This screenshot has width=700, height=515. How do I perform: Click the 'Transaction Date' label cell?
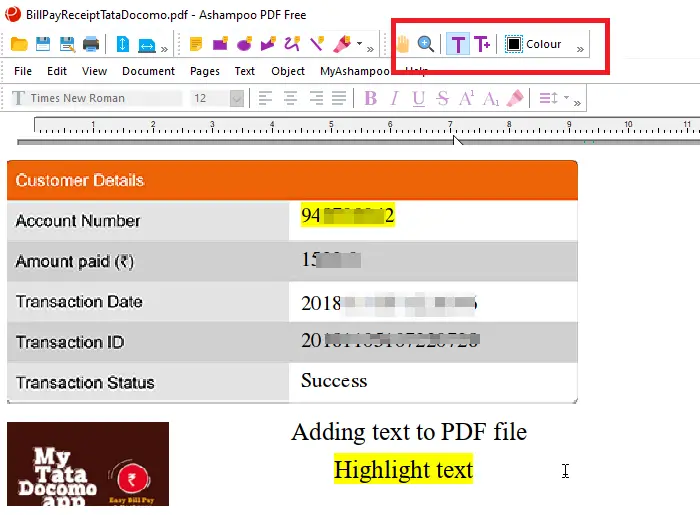[x=148, y=302]
